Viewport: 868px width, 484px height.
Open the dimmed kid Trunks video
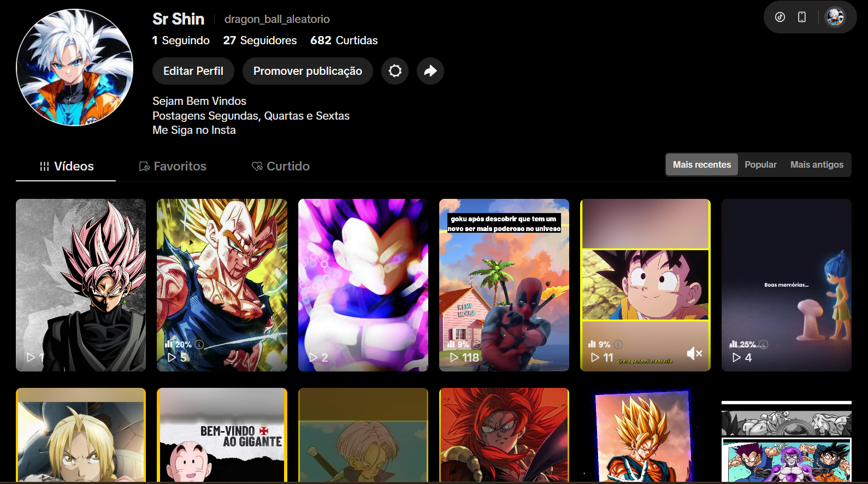click(363, 435)
